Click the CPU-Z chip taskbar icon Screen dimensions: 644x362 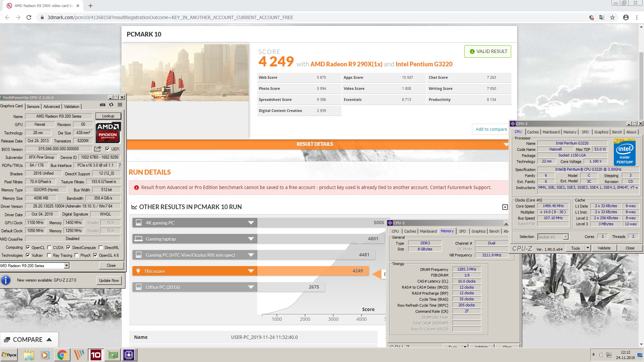pyautogui.click(x=129, y=355)
